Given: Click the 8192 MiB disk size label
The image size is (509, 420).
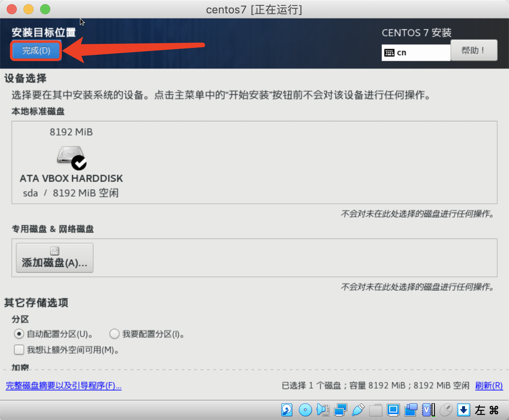Looking at the screenshot, I should (71, 132).
